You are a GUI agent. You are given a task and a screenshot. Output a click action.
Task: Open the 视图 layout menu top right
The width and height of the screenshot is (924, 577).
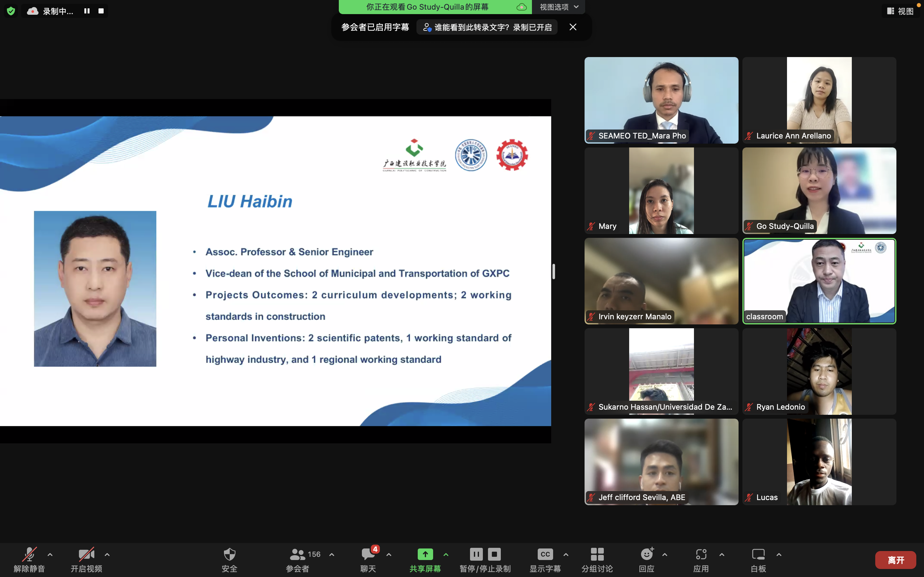pyautogui.click(x=900, y=11)
